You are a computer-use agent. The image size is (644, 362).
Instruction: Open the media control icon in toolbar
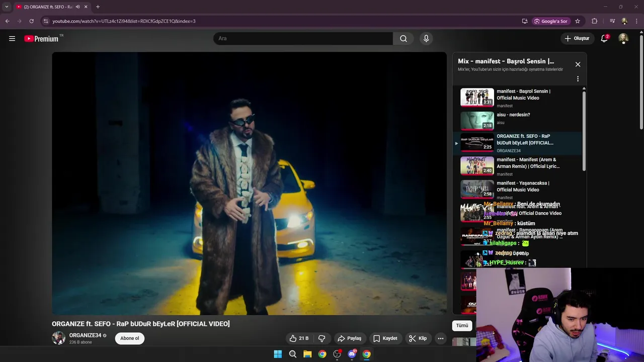click(612, 21)
